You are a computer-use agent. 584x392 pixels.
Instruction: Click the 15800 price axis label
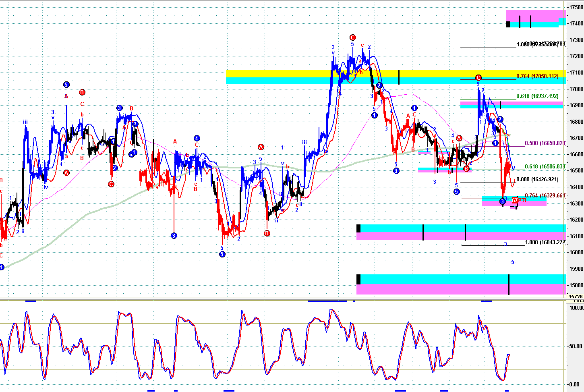click(576, 285)
